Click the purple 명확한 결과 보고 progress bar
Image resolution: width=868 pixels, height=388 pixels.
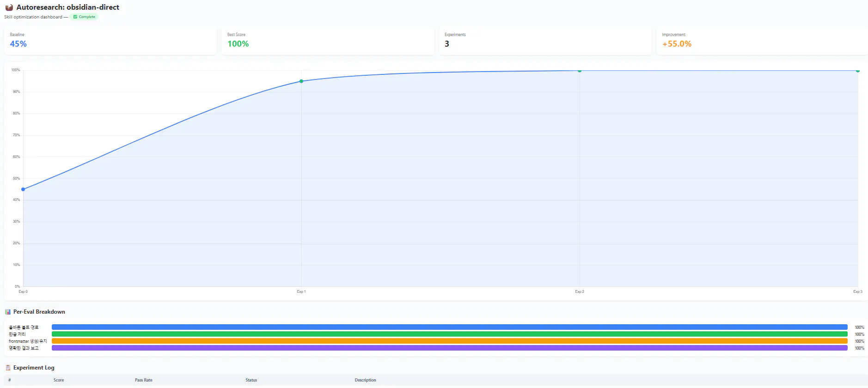pyautogui.click(x=450, y=348)
